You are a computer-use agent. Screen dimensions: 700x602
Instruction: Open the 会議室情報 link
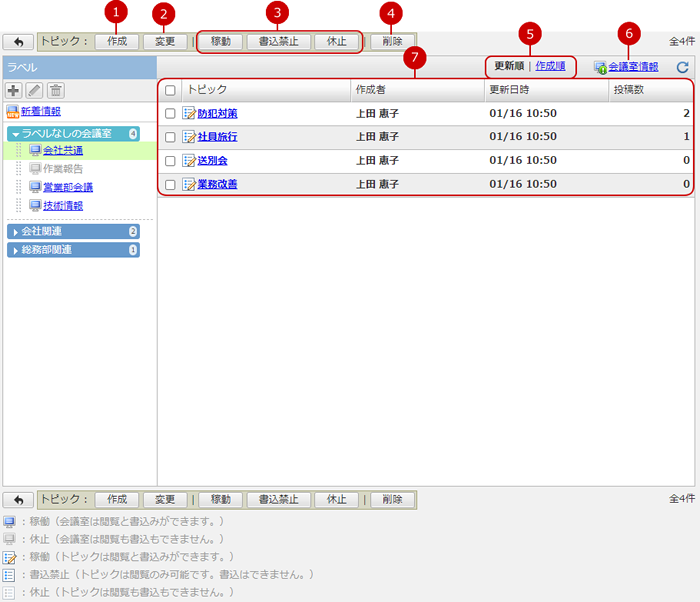[x=632, y=67]
